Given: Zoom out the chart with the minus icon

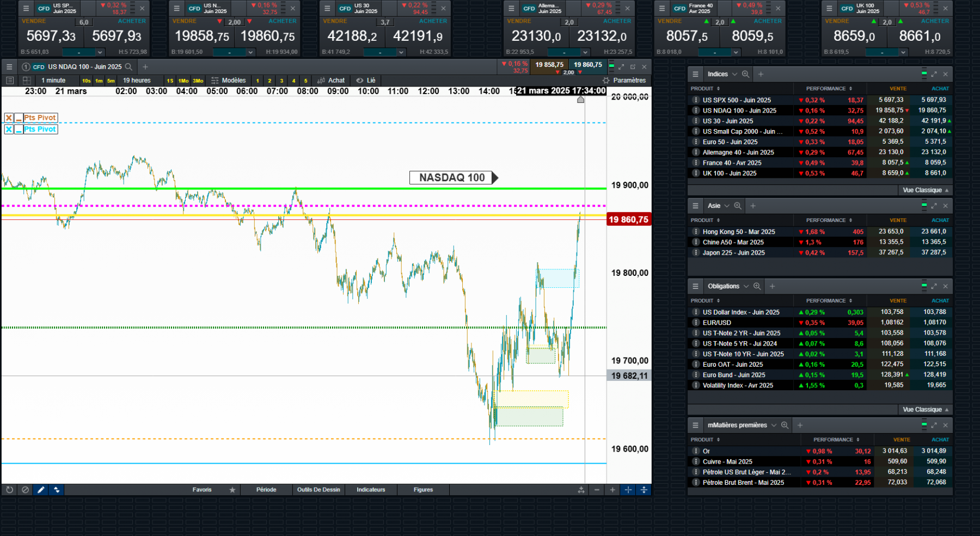Looking at the screenshot, I should pyautogui.click(x=597, y=490).
